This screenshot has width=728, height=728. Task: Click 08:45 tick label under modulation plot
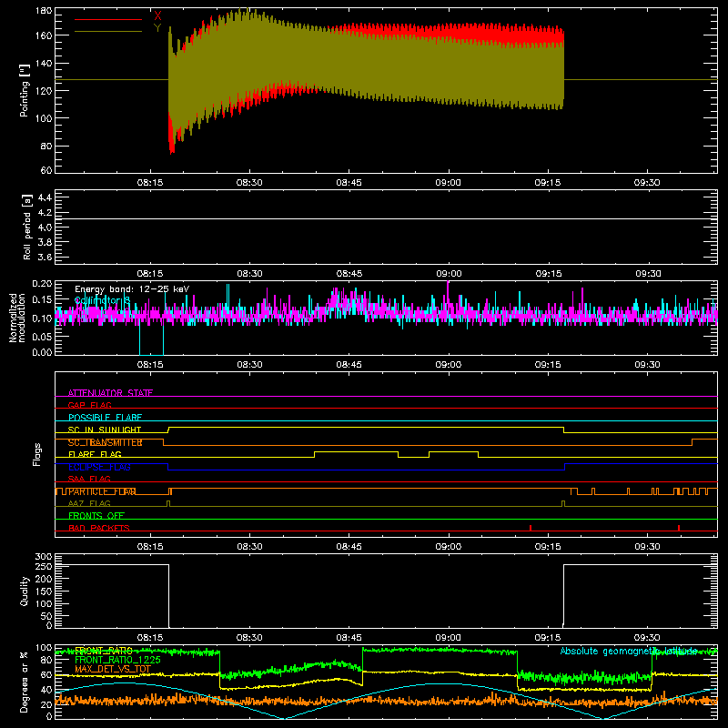pyautogui.click(x=349, y=365)
